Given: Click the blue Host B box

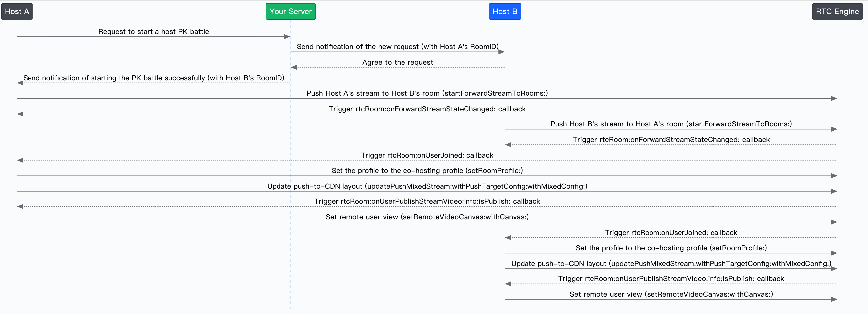Looking at the screenshot, I should (x=505, y=12).
